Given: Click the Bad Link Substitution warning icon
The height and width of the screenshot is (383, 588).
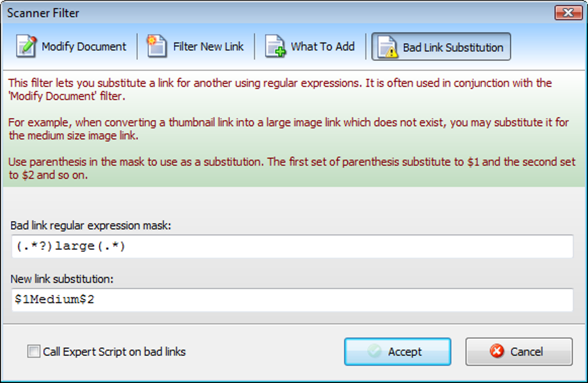Looking at the screenshot, I should click(x=387, y=47).
